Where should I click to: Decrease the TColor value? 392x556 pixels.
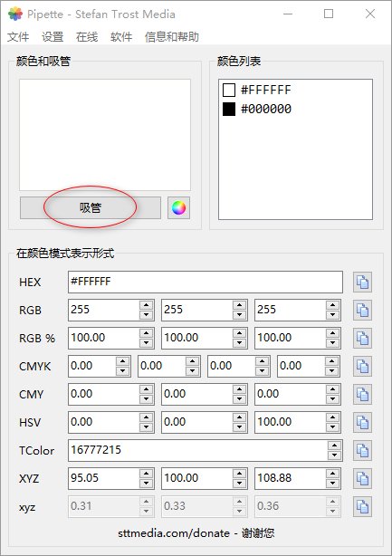point(335,455)
